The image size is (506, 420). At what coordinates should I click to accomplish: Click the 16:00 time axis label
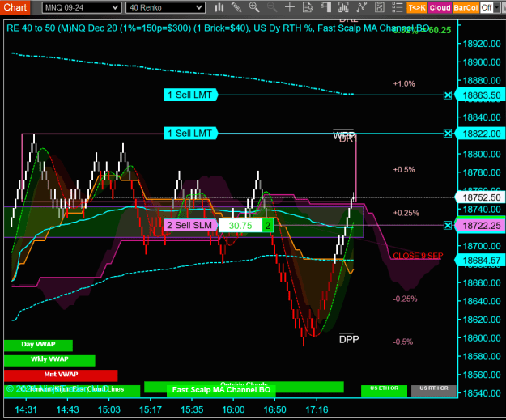[x=233, y=409]
